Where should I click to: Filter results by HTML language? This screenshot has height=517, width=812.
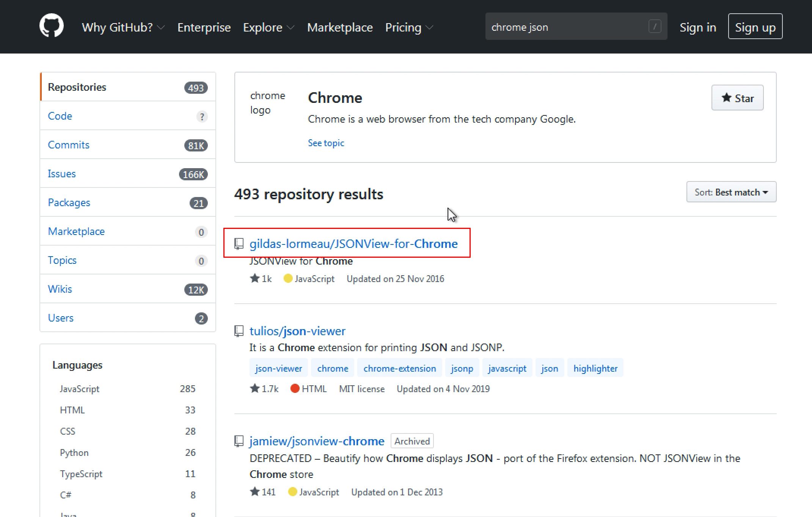[x=128, y=410]
